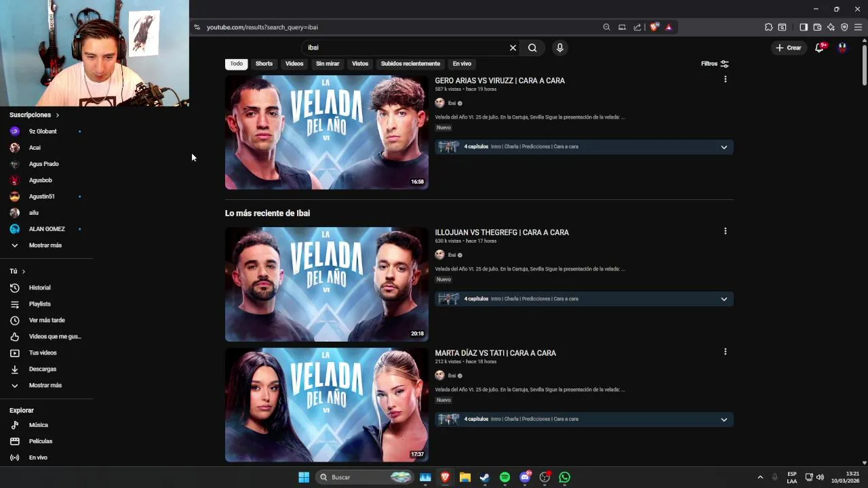868x488 pixels.
Task: Expand the Suscripciones section header
Action: point(35,115)
